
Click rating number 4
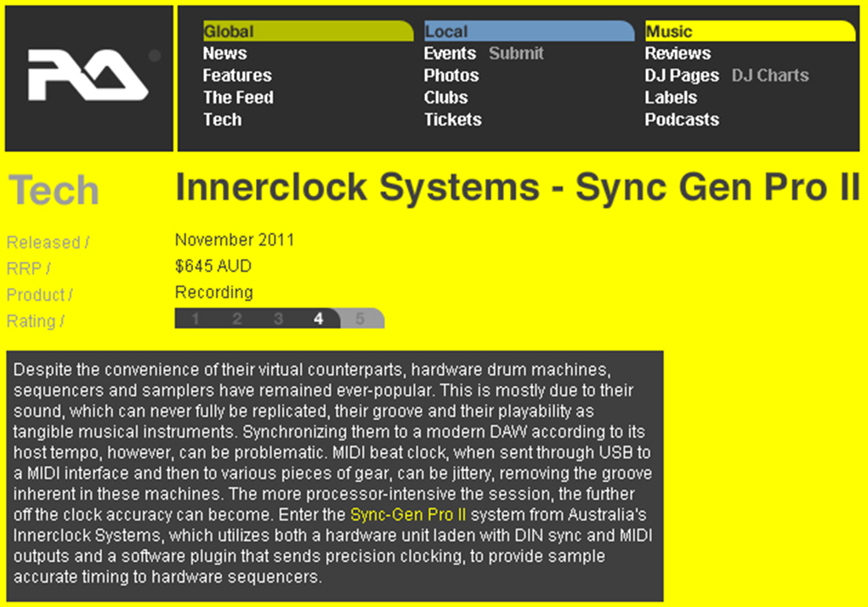coord(318,319)
